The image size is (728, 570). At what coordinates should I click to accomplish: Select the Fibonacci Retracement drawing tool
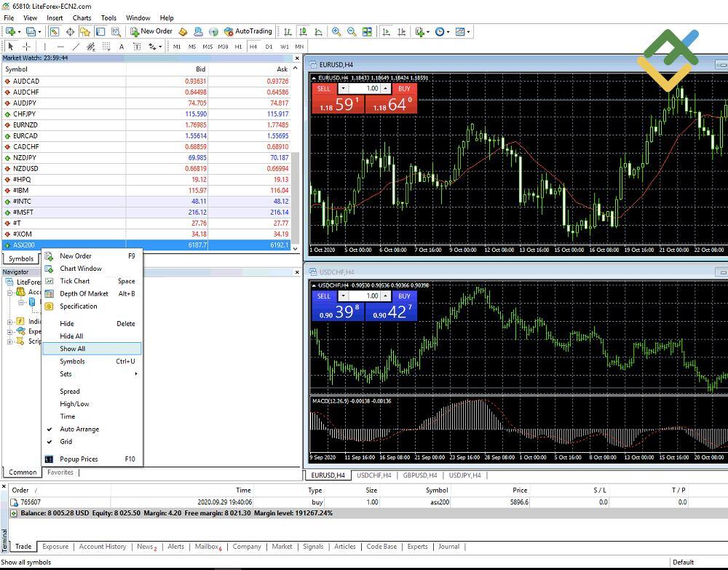click(91, 47)
